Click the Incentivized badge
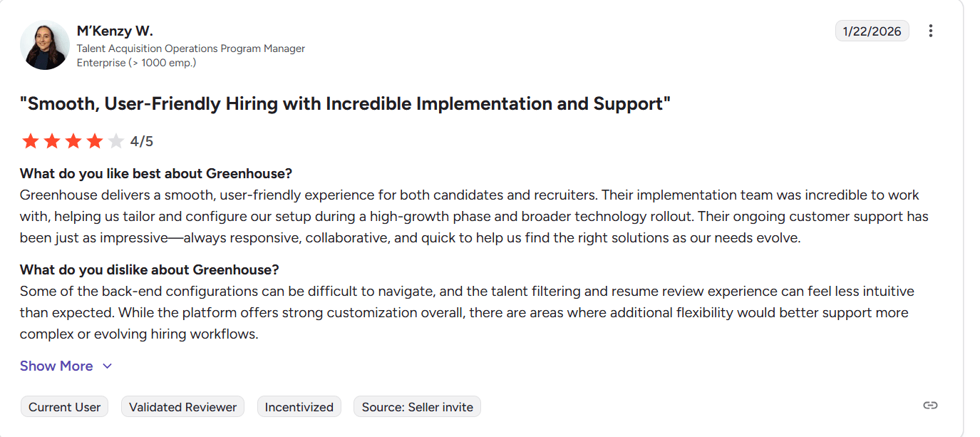Image resolution: width=980 pixels, height=437 pixels. [299, 406]
